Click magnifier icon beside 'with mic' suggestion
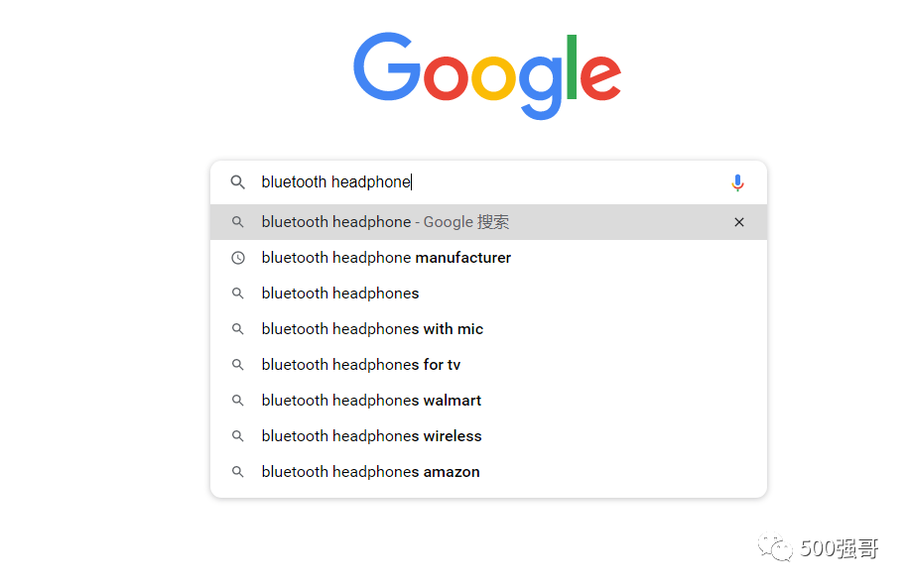This screenshot has height=588, width=908. click(x=238, y=329)
